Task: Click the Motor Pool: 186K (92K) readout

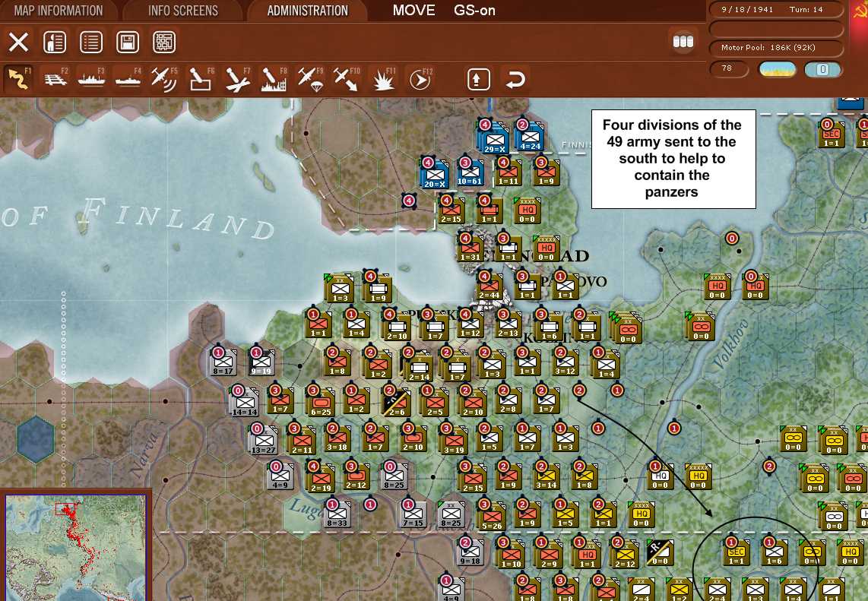Action: pos(768,48)
